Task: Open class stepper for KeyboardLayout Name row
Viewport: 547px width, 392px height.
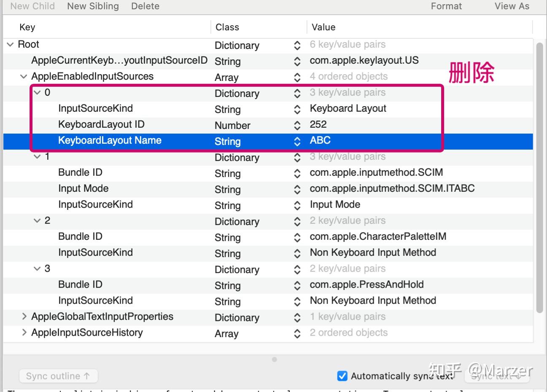Action: tap(297, 141)
